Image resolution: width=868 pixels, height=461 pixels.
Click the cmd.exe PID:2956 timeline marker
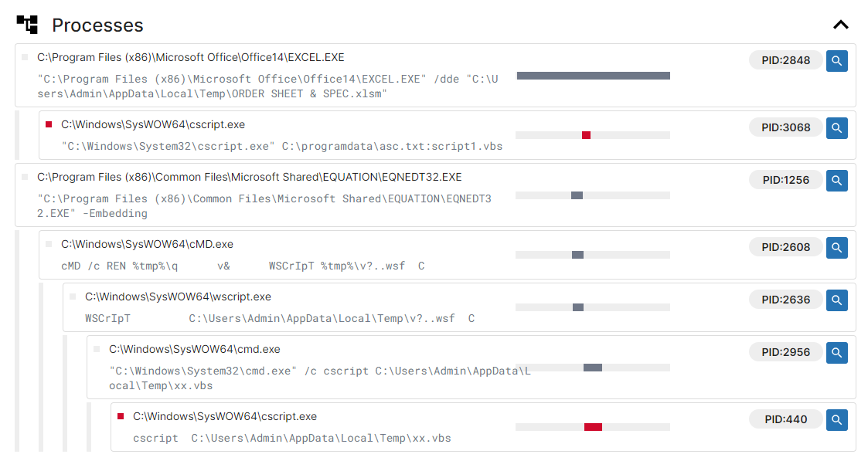593,368
